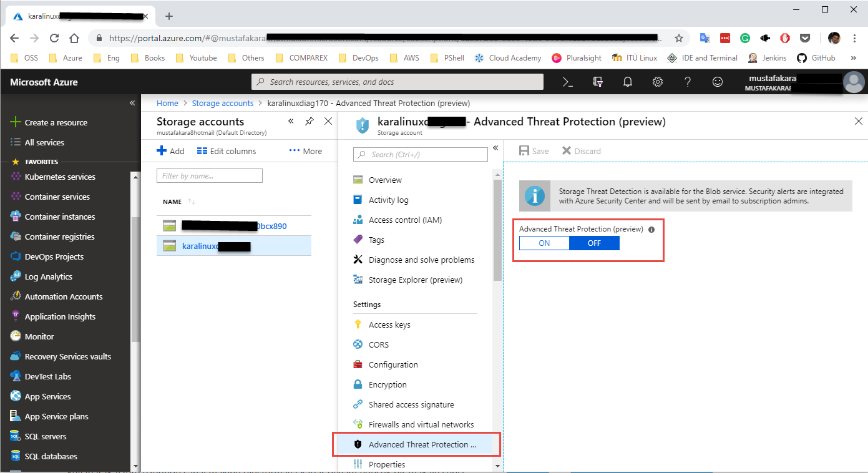Screen dimensions: 868x473
Task: Close the Advanced Threat Protection blade
Action: 859,121
